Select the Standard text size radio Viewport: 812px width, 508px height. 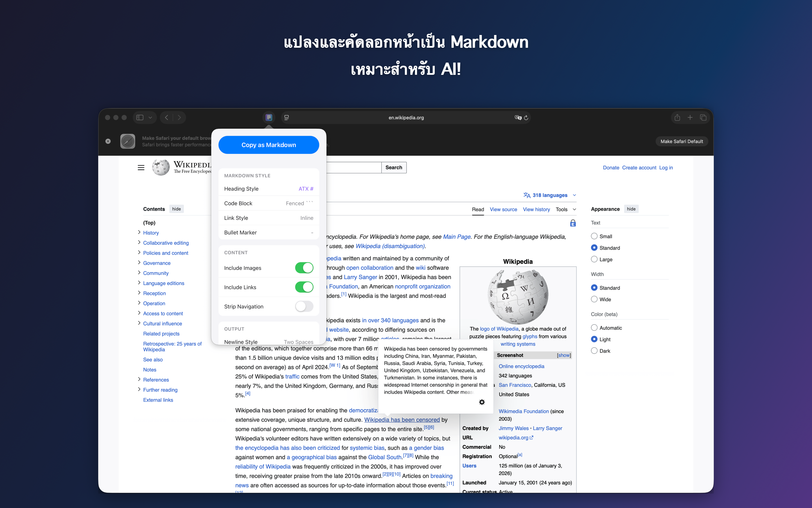point(594,248)
